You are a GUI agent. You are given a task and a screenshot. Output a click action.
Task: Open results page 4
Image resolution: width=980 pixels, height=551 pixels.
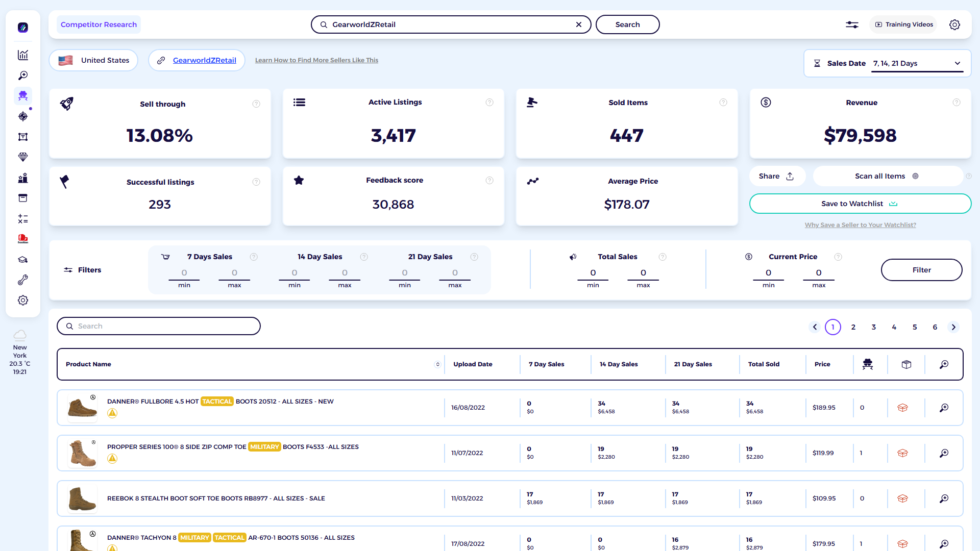click(x=894, y=327)
